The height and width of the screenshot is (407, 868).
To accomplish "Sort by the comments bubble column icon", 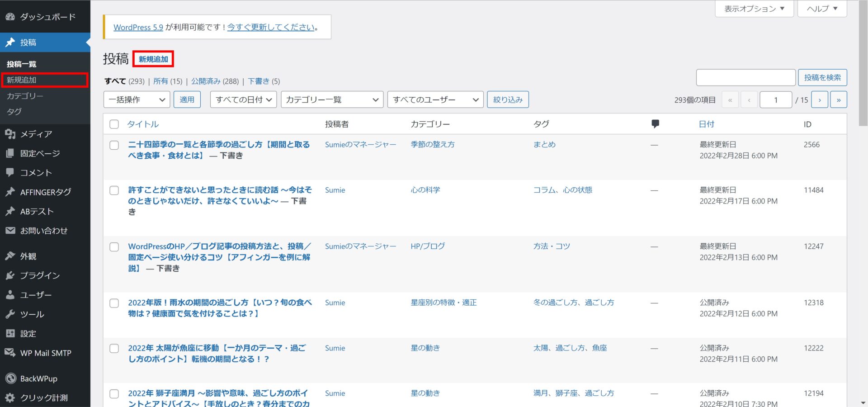I will (x=655, y=124).
